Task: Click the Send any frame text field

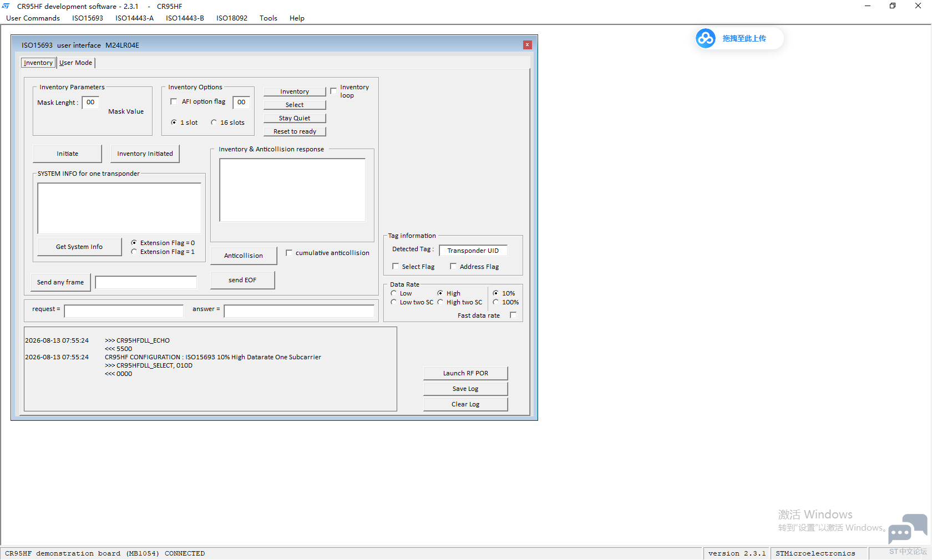Action: (x=146, y=282)
